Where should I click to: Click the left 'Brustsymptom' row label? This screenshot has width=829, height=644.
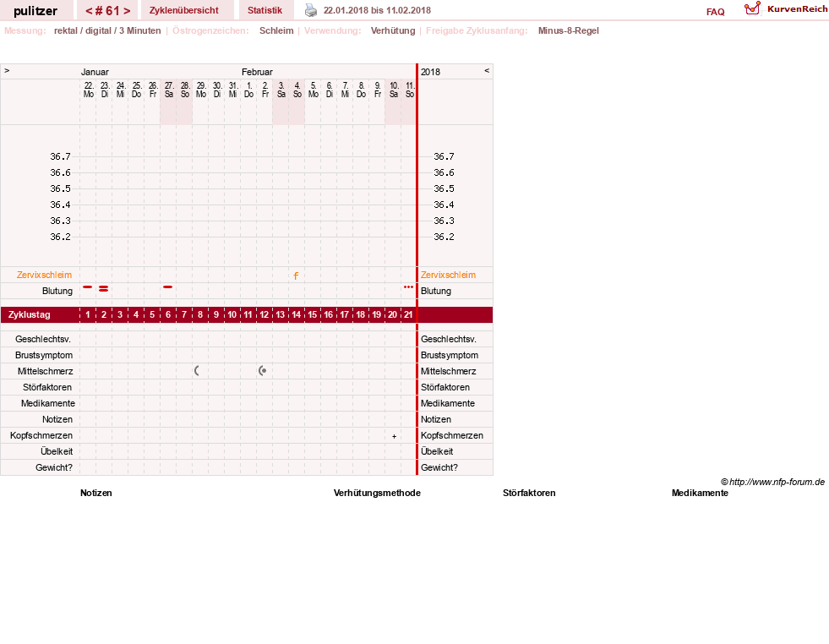coord(44,355)
